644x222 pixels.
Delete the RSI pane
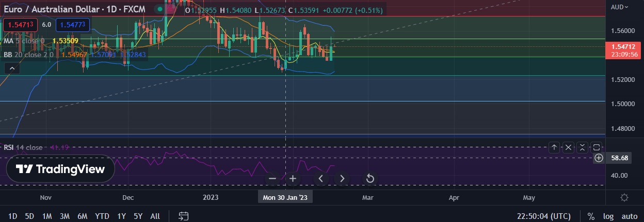click(568, 148)
